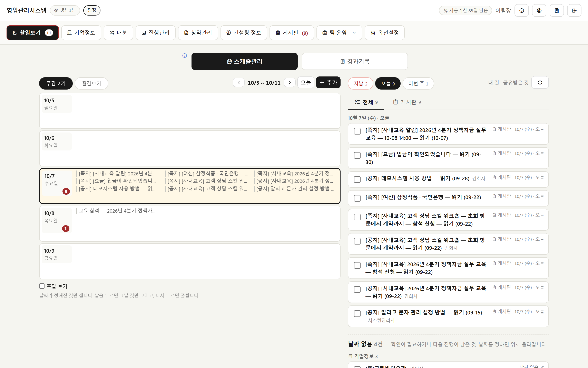588x368 pixels.
Task: Go to next week with right arrow
Action: coord(290,83)
